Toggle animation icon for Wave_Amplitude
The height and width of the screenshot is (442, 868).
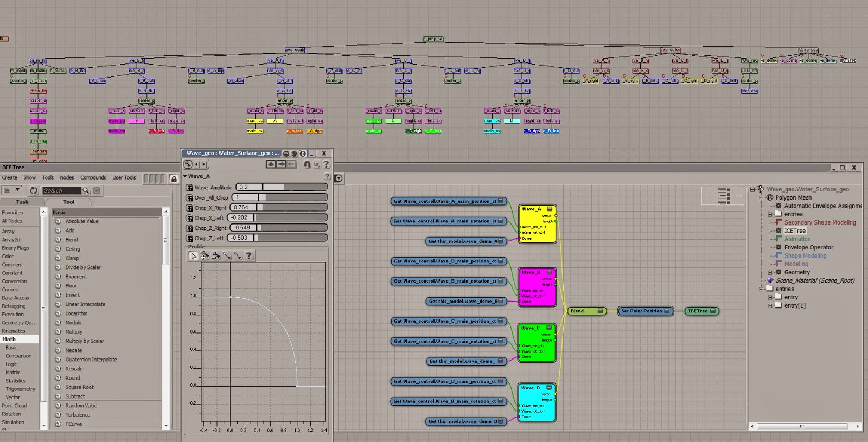(x=189, y=188)
